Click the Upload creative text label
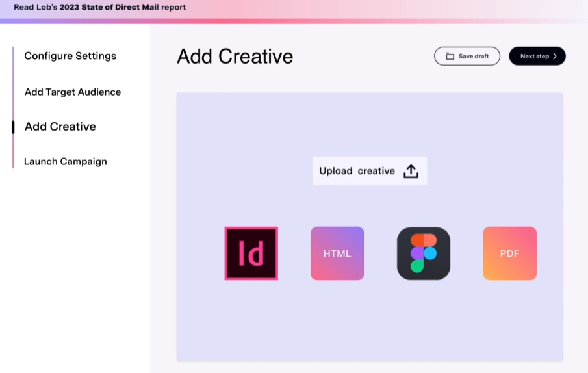Image resolution: width=588 pixels, height=373 pixels. 357,171
